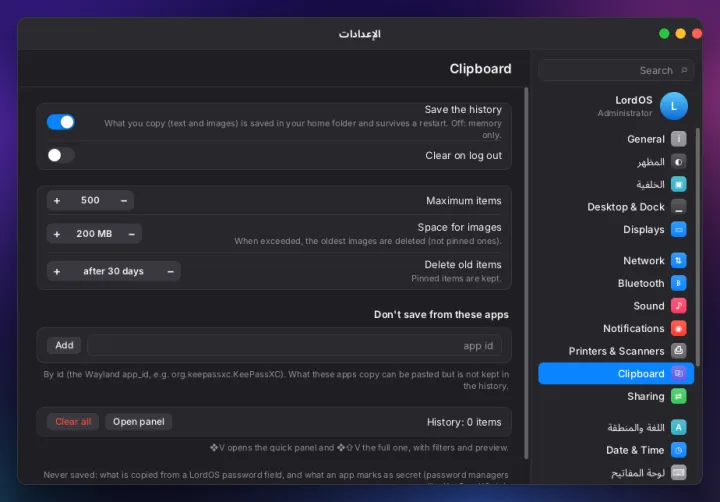Click the app id text field

click(294, 345)
